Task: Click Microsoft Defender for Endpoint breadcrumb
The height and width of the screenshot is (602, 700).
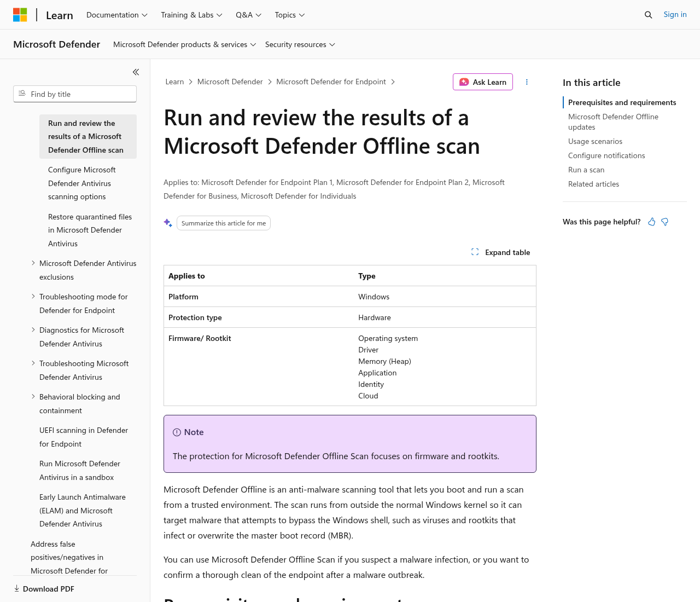Action: click(x=331, y=82)
